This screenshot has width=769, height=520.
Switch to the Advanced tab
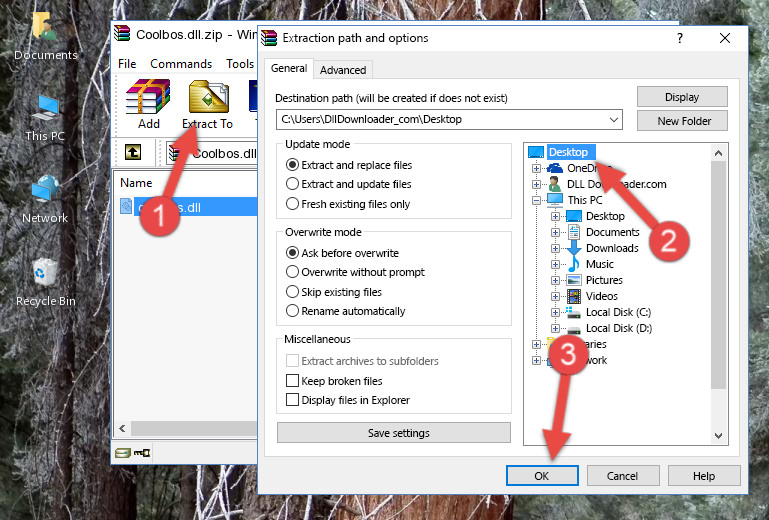[343, 70]
